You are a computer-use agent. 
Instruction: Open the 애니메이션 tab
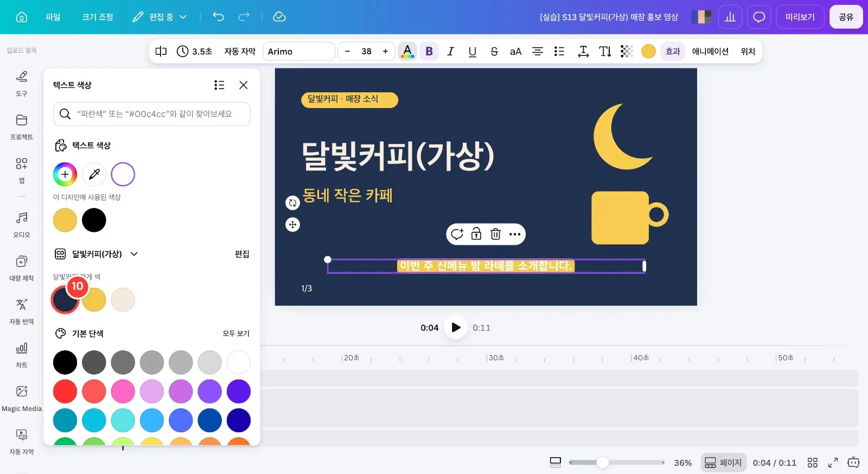pos(710,52)
